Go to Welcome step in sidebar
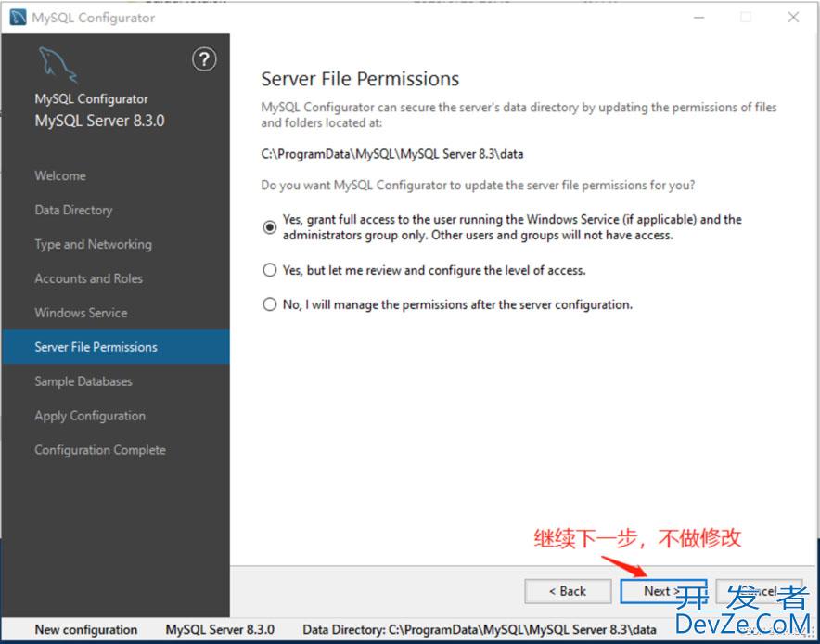820x644 pixels. coord(60,175)
